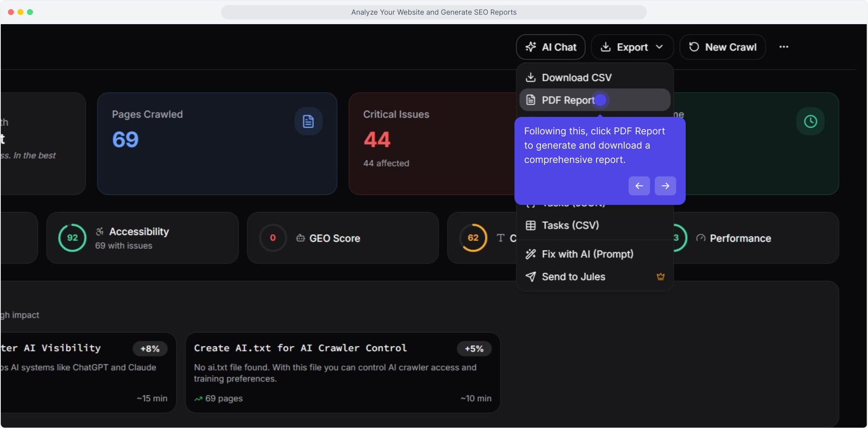Click the tour's next arrow button
This screenshot has width=868, height=428.
tap(665, 186)
